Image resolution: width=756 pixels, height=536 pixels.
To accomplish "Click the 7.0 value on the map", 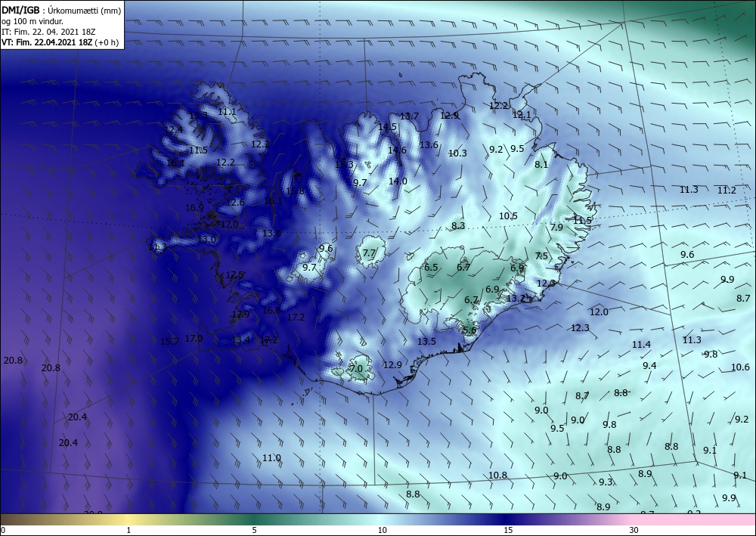I will (x=356, y=369).
